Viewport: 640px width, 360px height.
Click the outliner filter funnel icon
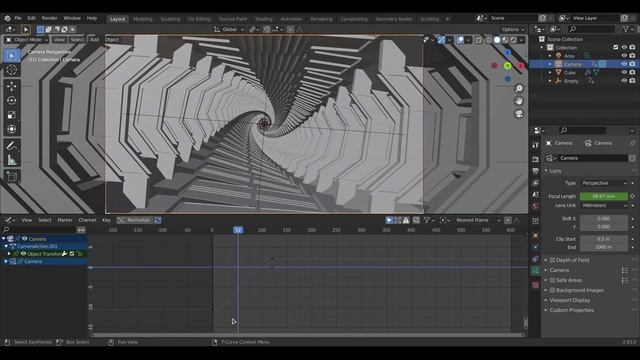[x=626, y=29]
